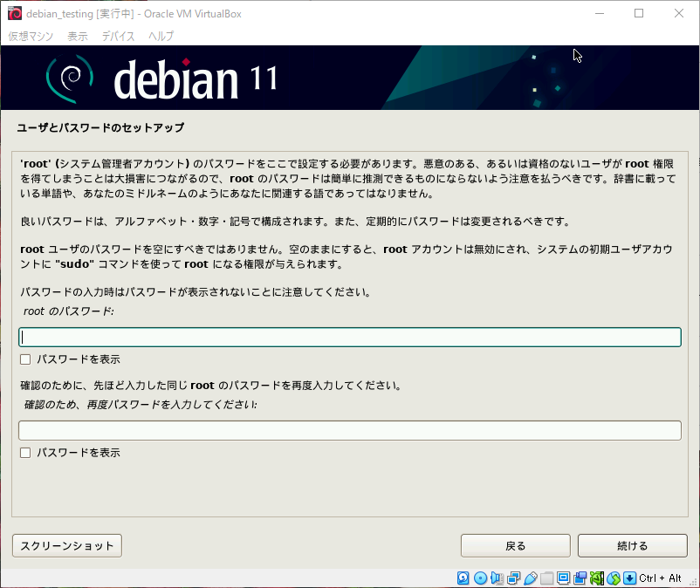Click the optical disc status icon

point(480,578)
